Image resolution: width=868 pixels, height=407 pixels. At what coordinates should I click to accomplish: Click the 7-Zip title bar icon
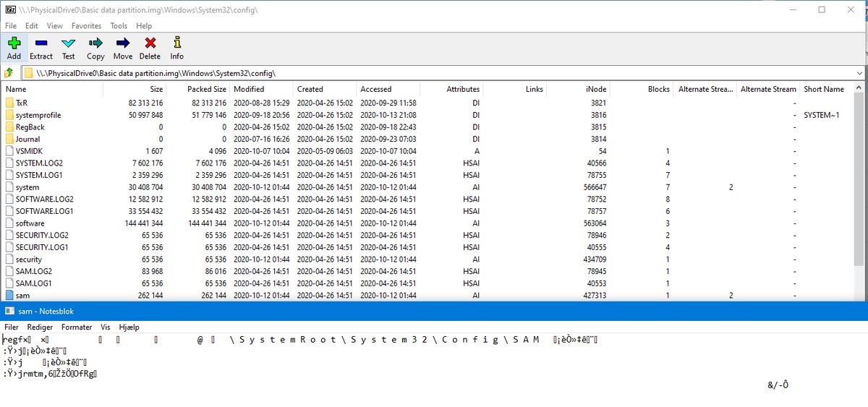(x=9, y=10)
